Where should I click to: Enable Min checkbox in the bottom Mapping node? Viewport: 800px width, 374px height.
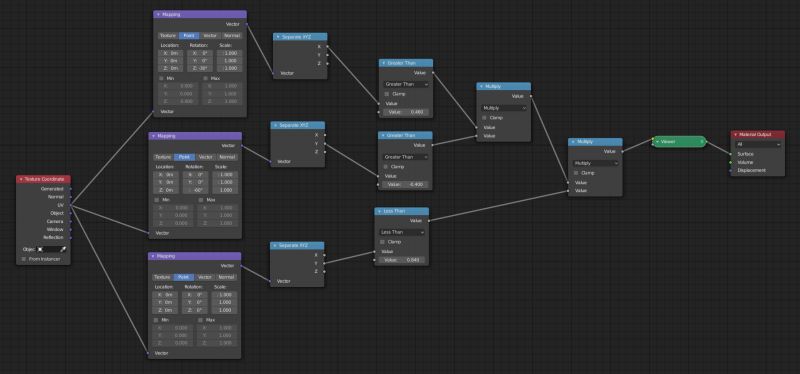pos(156,320)
